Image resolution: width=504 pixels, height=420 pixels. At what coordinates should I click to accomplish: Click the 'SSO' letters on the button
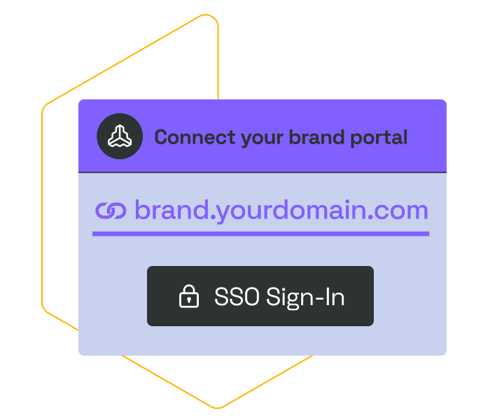pos(237,296)
